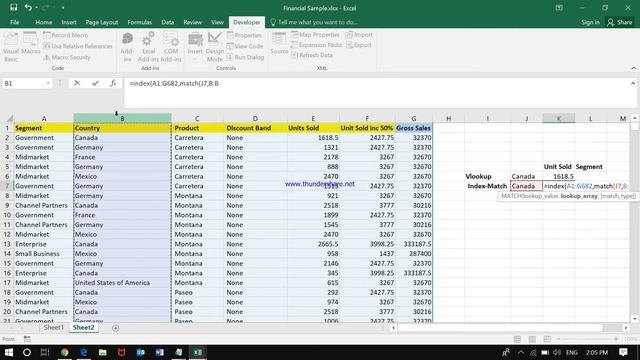Click Map Properties

coord(316,35)
